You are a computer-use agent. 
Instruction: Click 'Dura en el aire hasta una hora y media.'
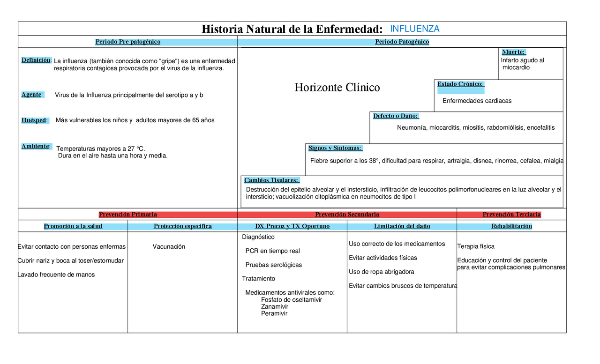[x=112, y=156]
